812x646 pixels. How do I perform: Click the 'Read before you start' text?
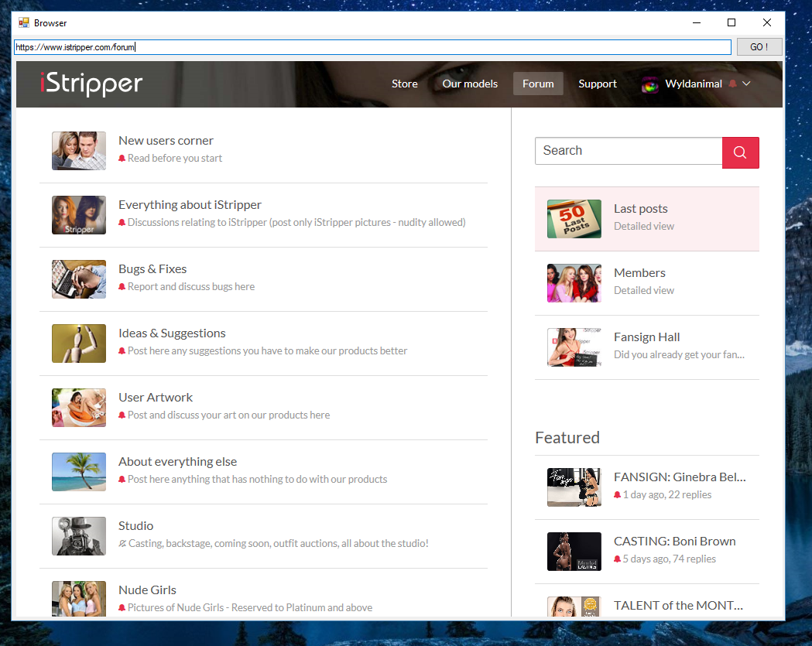[175, 158]
